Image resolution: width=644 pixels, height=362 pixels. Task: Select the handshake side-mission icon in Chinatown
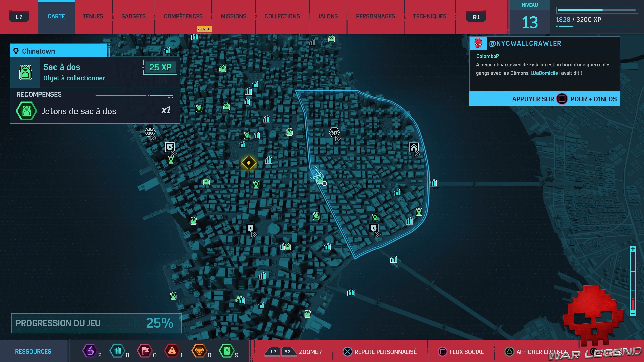[x=334, y=132]
